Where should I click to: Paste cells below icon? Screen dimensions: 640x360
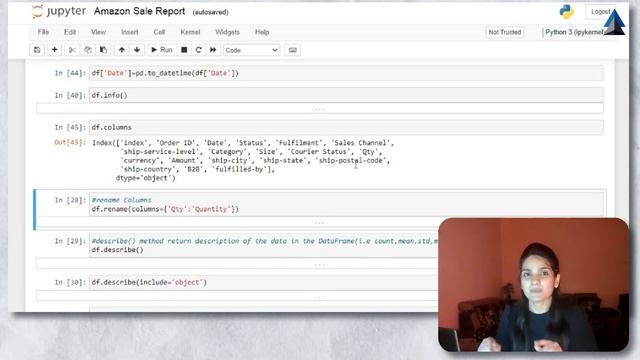point(103,50)
